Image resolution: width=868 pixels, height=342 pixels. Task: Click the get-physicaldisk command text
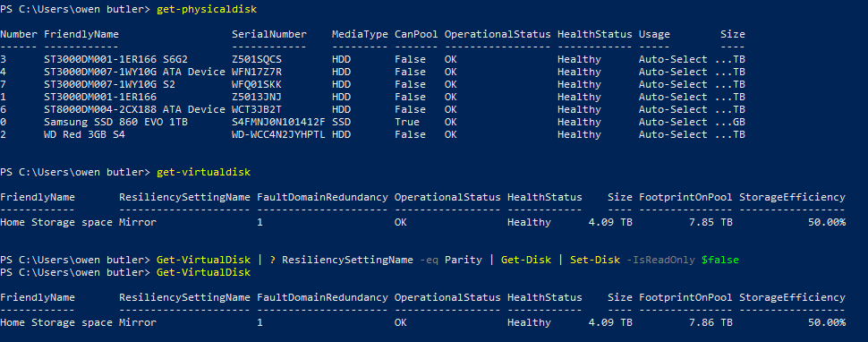pyautogui.click(x=207, y=10)
